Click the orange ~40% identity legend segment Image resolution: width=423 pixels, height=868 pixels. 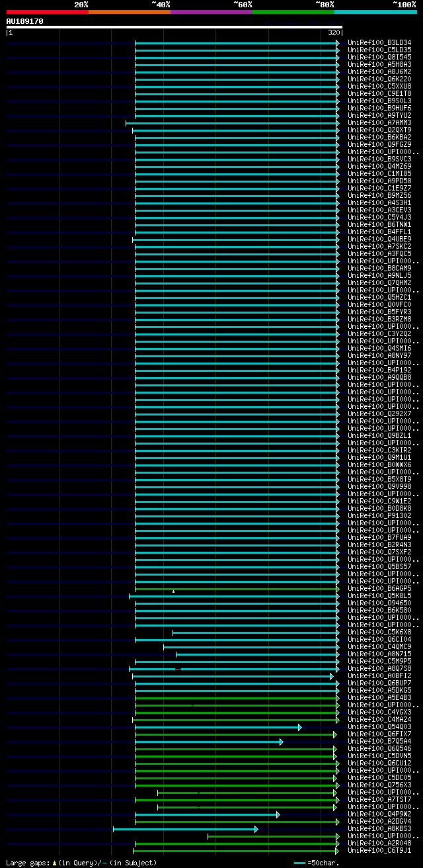129,12
